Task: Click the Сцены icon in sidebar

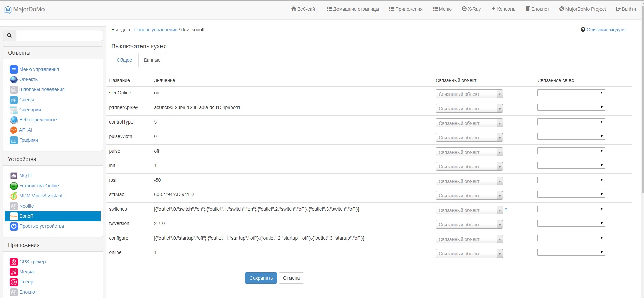Action: pos(13,100)
